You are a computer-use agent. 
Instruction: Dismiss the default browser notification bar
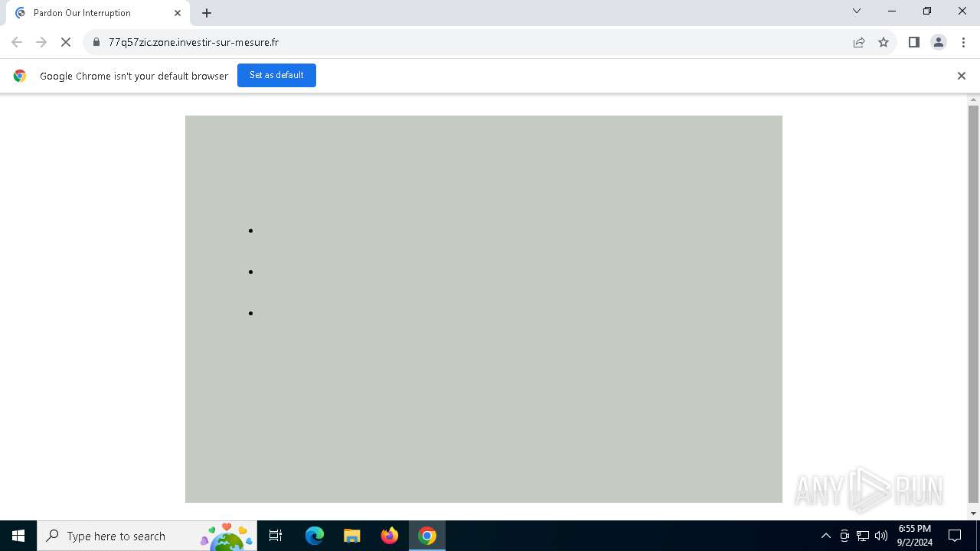(x=962, y=76)
